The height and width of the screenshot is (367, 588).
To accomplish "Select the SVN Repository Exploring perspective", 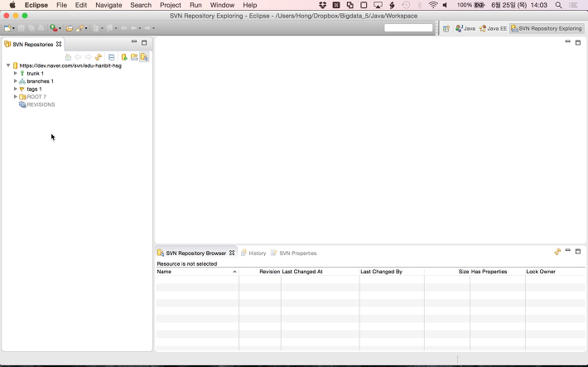I will click(x=547, y=28).
